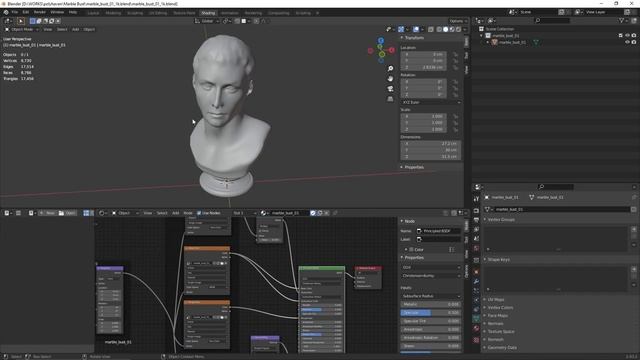This screenshot has width=640, height=360.
Task: Toggle exclude checkbox for marble_bust_01 collection
Action: (x=621, y=36)
